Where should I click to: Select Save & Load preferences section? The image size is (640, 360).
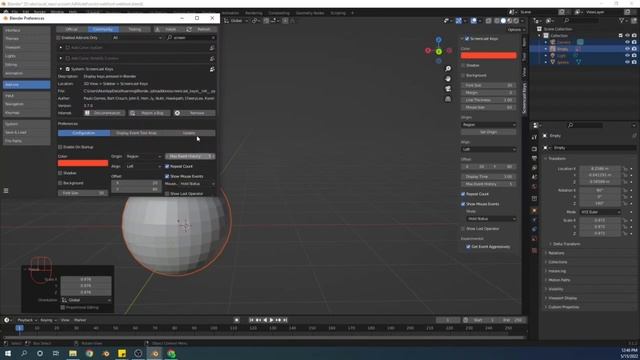pos(27,132)
